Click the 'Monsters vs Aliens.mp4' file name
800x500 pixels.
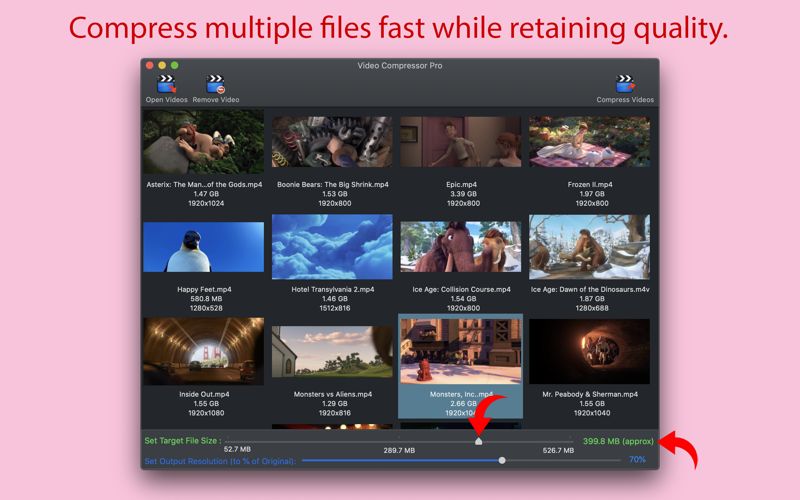(333, 394)
